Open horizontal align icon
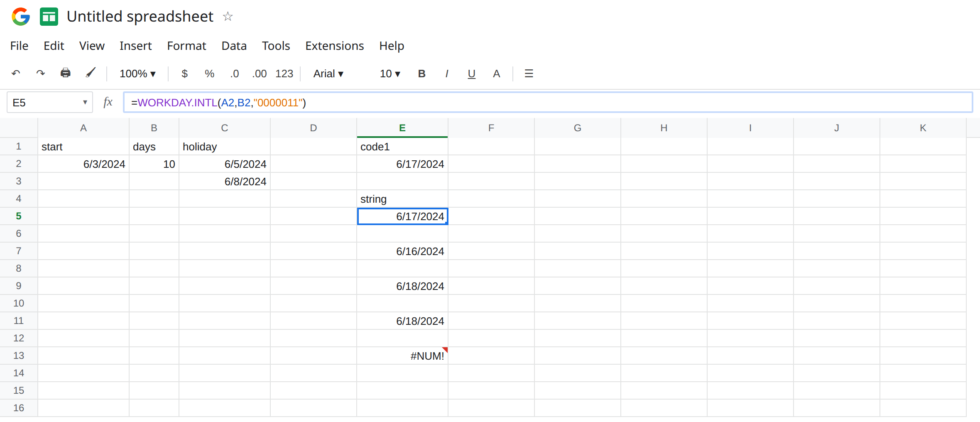The image size is (980, 422). click(x=529, y=74)
